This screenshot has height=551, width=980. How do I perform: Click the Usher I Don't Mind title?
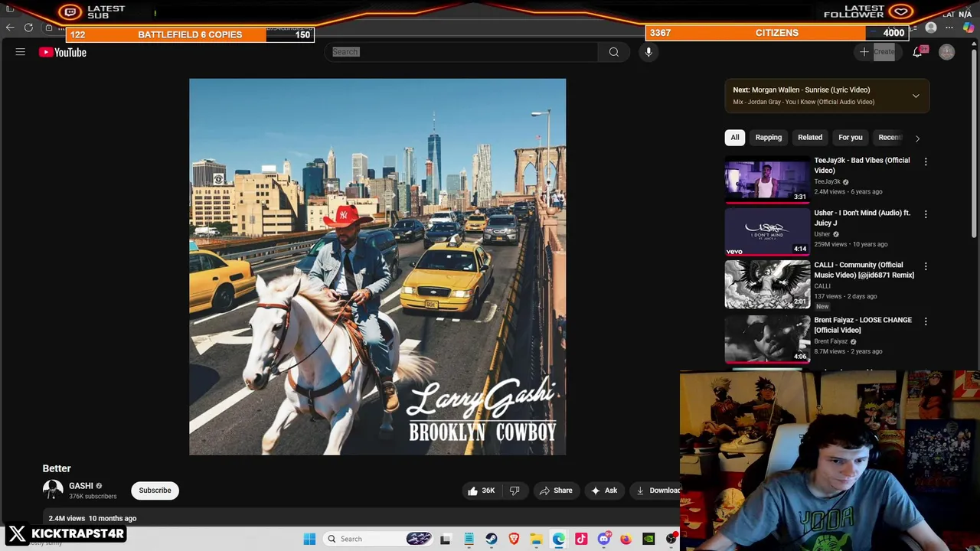tap(862, 218)
